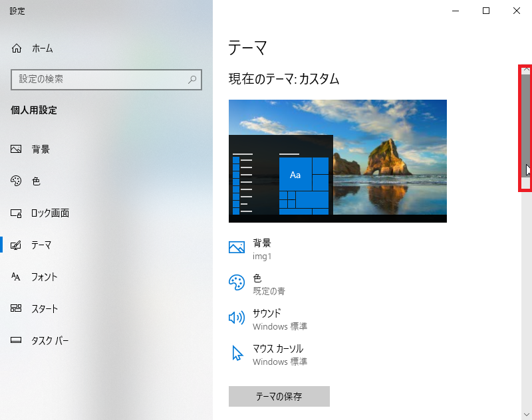Click the current theme preview image
The image size is (532, 420).
(x=337, y=160)
